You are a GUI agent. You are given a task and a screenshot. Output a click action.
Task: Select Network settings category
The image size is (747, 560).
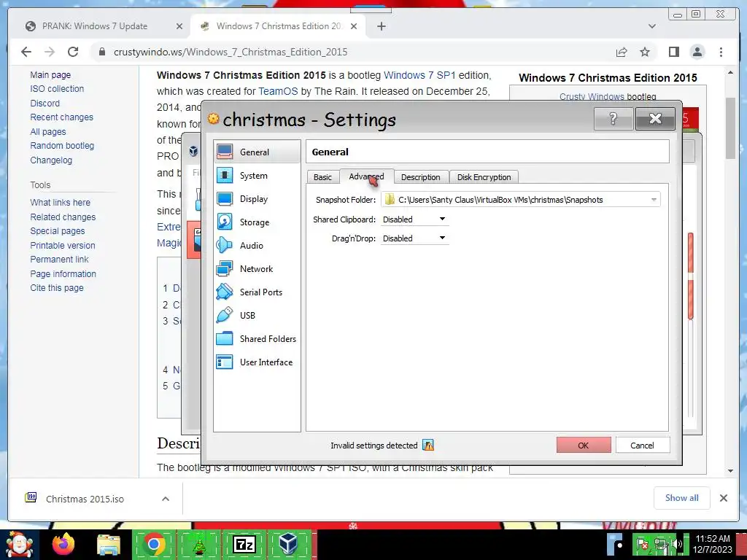pyautogui.click(x=258, y=268)
